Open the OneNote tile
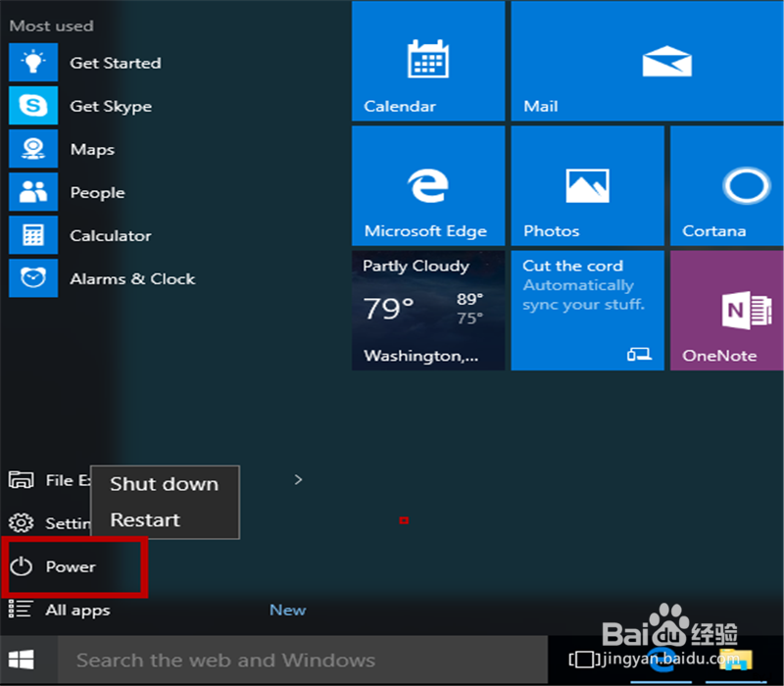This screenshot has height=686, width=784. click(726, 311)
